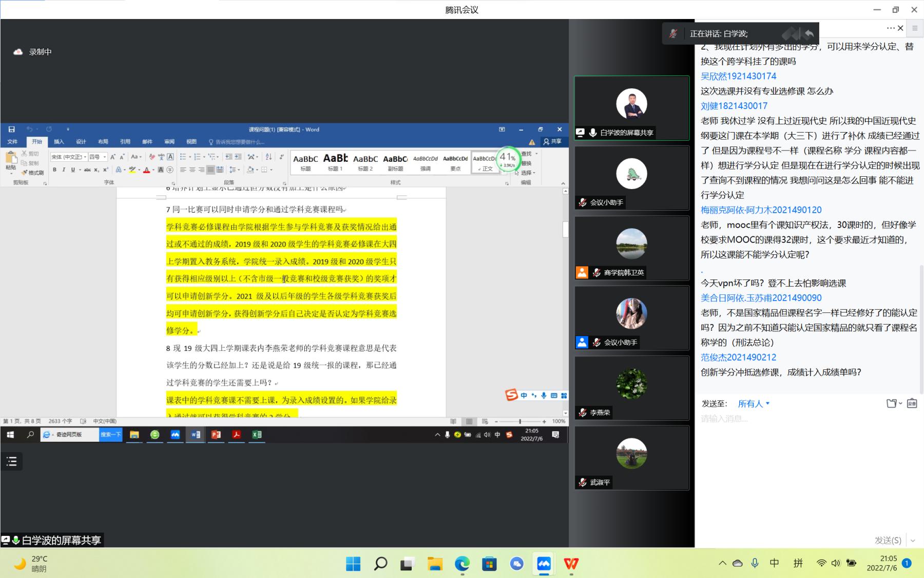
Task: Toggle Italic formatting in Word ribbon
Action: 64,170
